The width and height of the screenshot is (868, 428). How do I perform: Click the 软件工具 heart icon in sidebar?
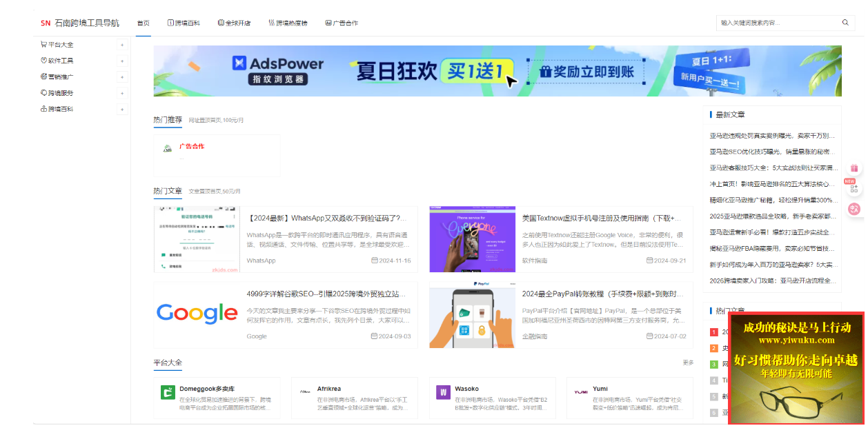click(43, 60)
